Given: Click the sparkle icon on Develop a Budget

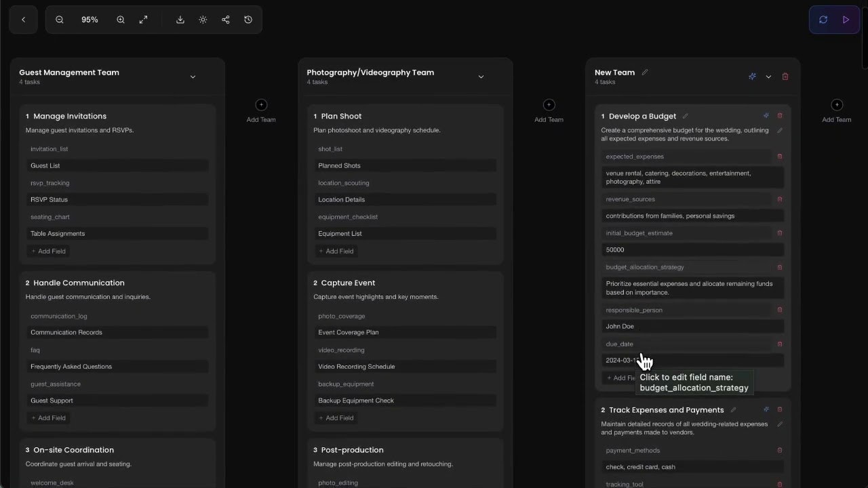Looking at the screenshot, I should click(x=766, y=116).
